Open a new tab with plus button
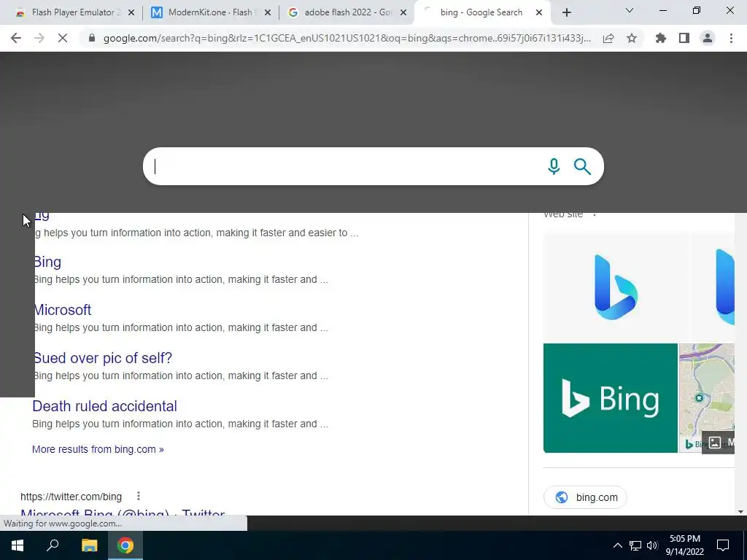747x560 pixels. [x=566, y=13]
